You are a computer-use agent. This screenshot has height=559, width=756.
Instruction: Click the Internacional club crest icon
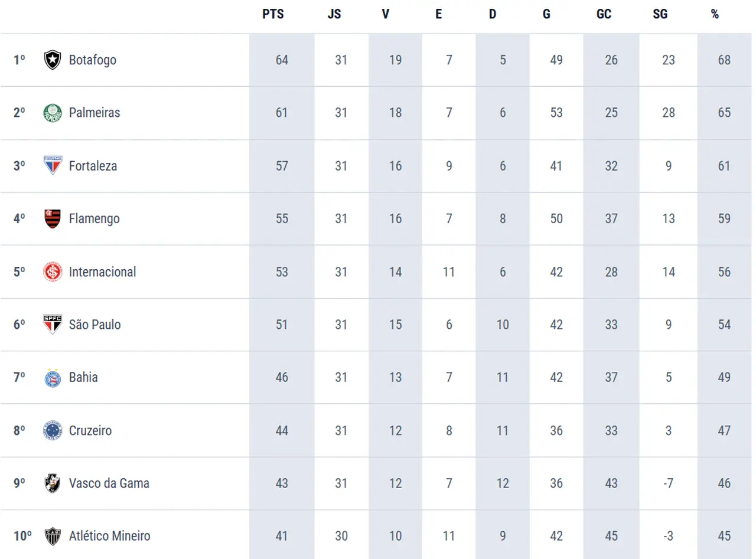point(53,272)
